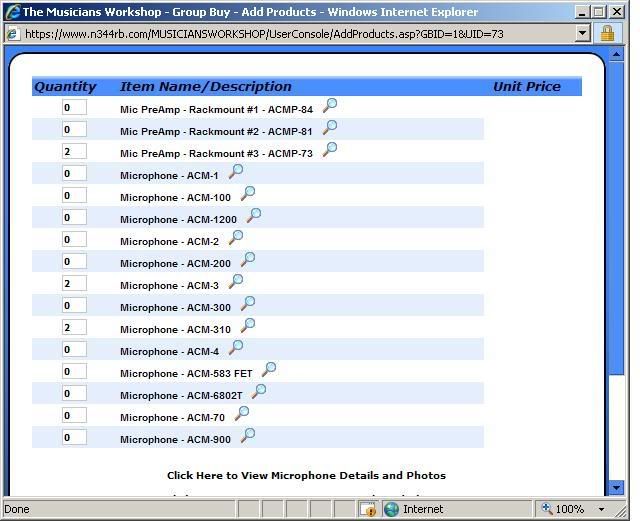
Task: View details magnifier for Microphone ACM-900
Action: [x=248, y=436]
